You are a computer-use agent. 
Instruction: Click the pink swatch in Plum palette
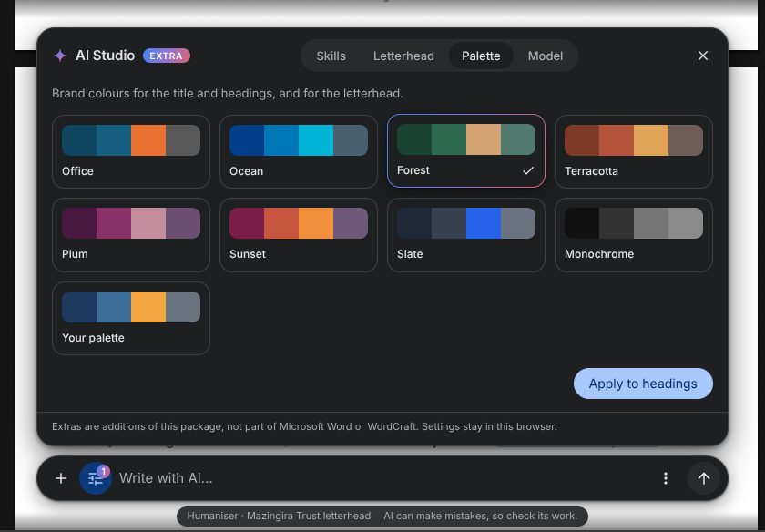click(x=148, y=223)
